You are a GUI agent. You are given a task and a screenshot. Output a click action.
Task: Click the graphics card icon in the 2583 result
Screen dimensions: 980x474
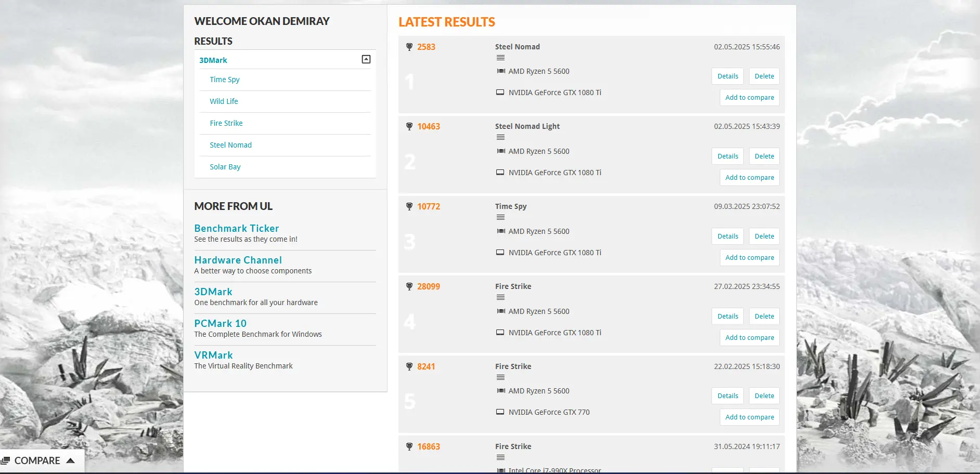pos(500,93)
